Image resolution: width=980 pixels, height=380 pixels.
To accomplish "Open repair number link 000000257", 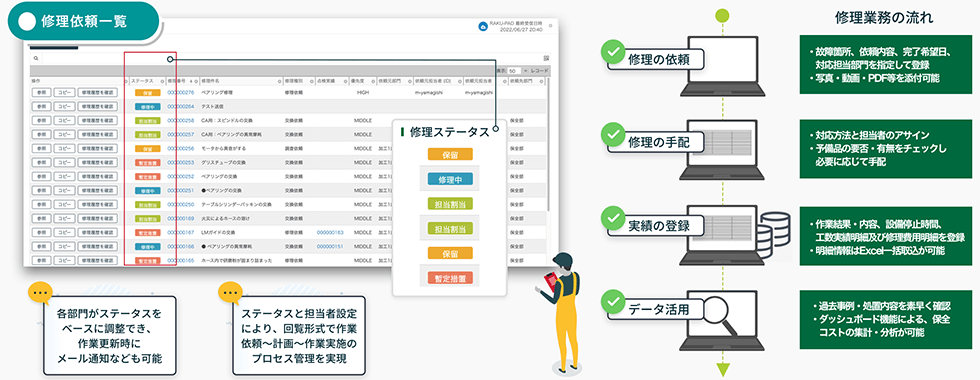I will tap(181, 134).
